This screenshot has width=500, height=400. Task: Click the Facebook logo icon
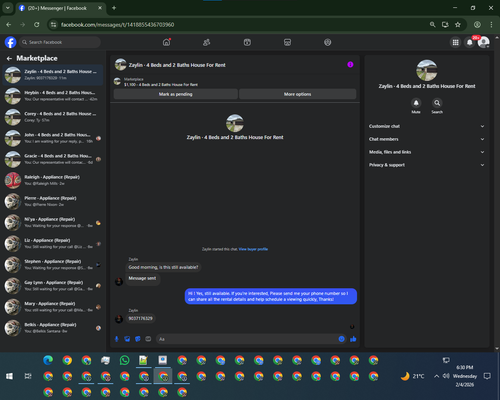point(10,42)
